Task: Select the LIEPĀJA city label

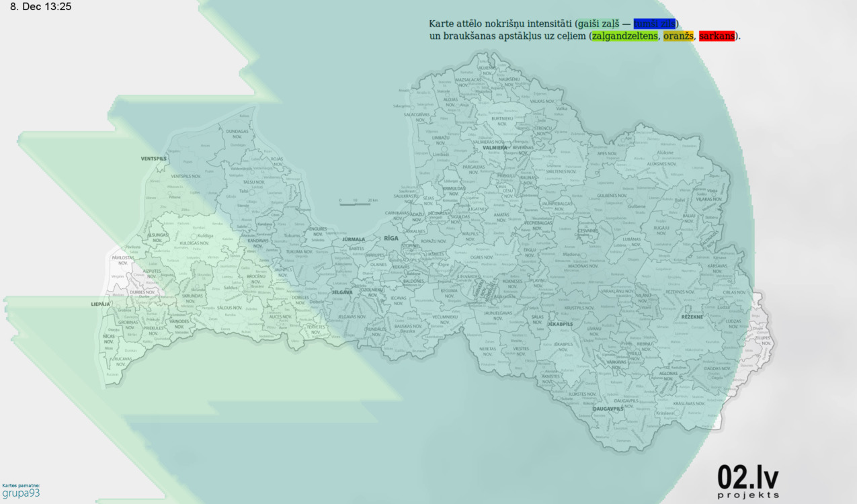Action: [x=100, y=304]
